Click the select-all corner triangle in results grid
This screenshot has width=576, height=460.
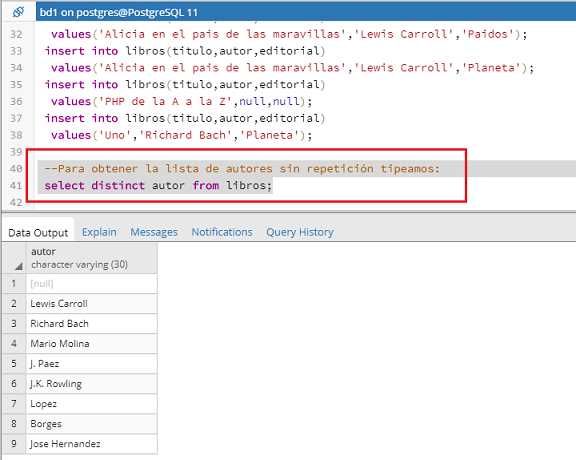click(x=18, y=267)
